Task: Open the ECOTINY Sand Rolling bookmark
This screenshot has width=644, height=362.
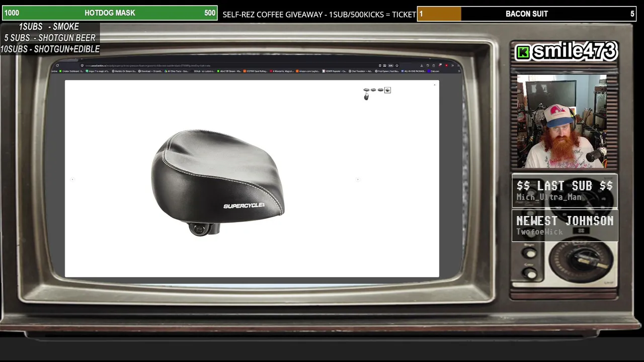Action: click(256, 71)
